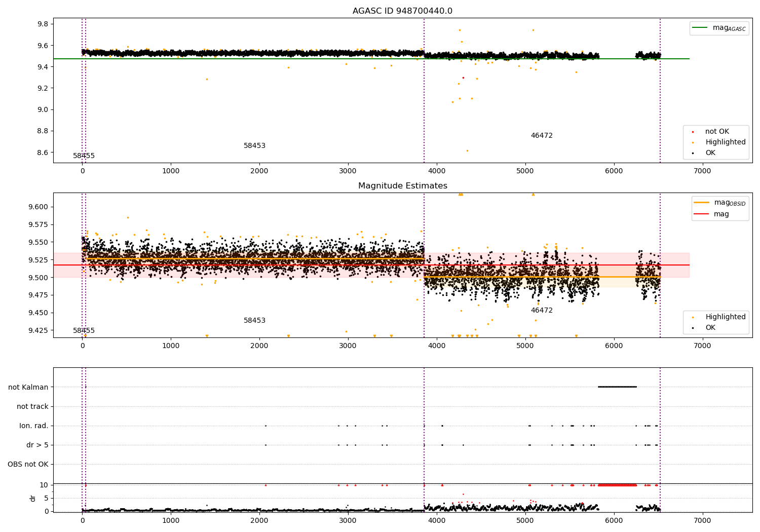Click the 'Magnitude Estimates' subplot title
This screenshot has height=532, width=760.
402,186
